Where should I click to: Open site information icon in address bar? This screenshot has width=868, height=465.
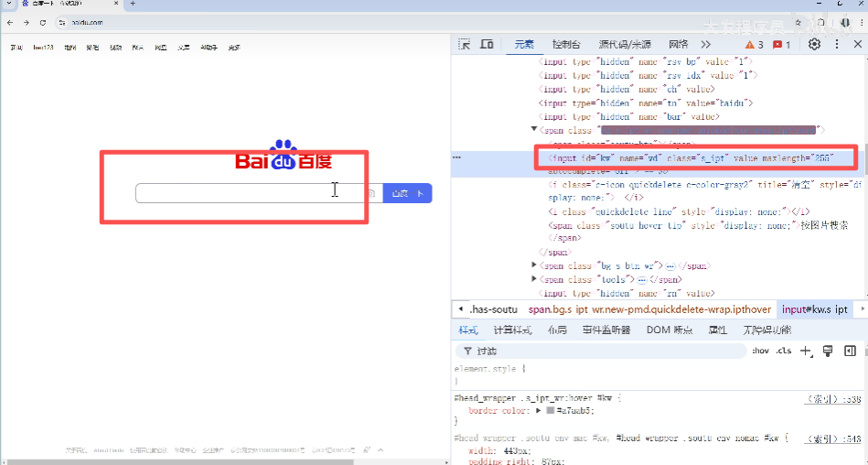click(62, 23)
